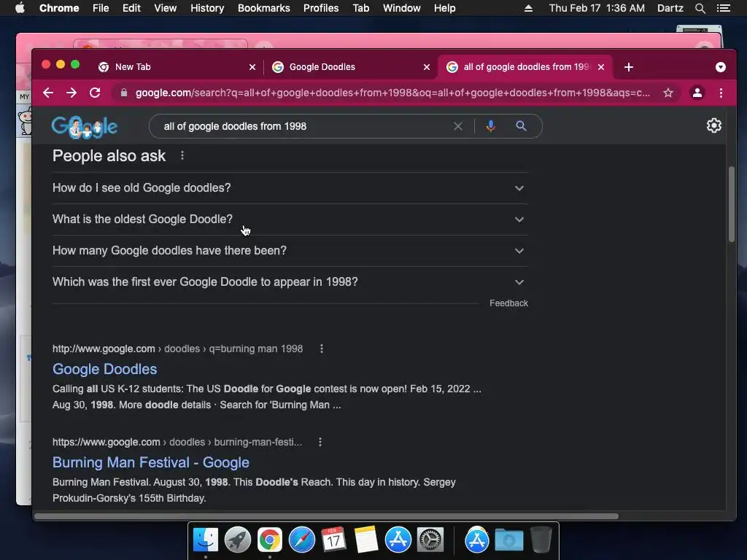The image size is (747, 560).
Task: View site lock icon in address bar
Action: pyautogui.click(x=124, y=93)
